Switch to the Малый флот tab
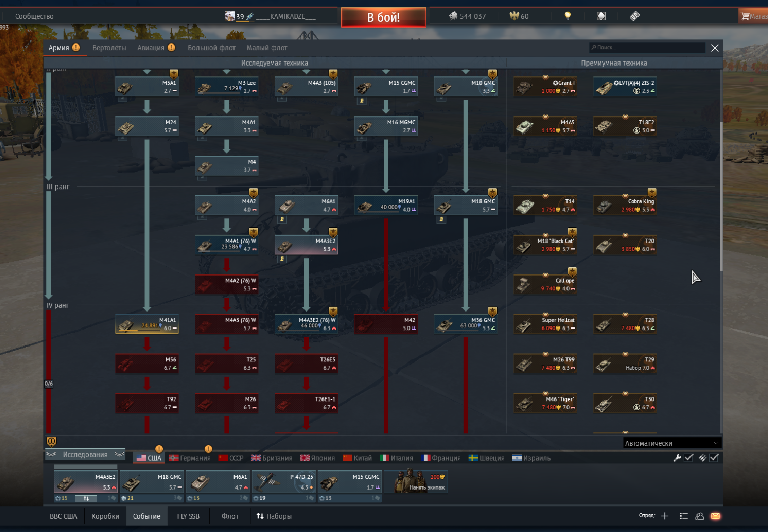Screen dimensions: 768x532 click(x=267, y=48)
